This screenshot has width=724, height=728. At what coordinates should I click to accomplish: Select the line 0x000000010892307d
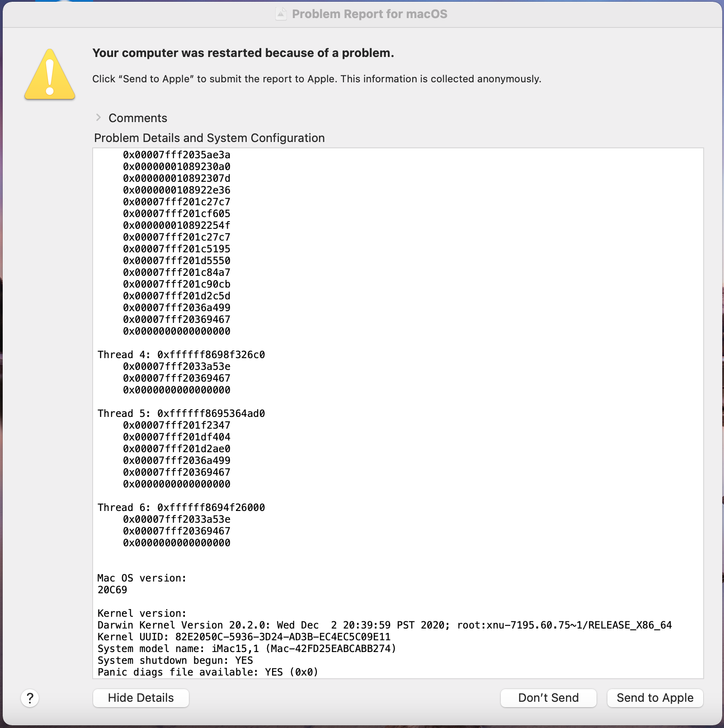click(177, 178)
